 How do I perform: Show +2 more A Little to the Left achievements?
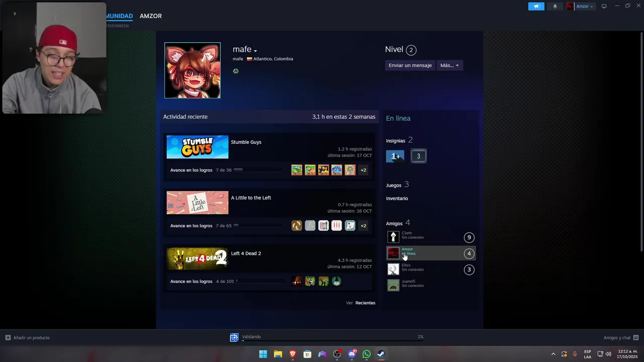click(363, 226)
